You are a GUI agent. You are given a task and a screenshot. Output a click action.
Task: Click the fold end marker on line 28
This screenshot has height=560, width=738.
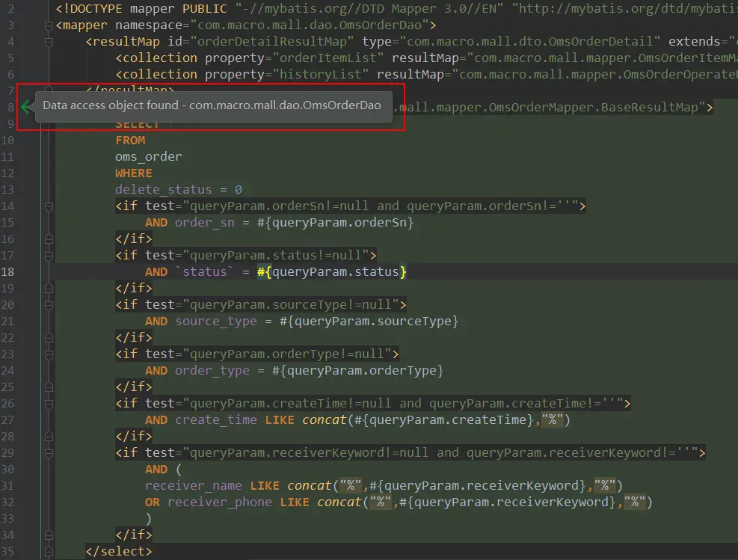coord(49,437)
